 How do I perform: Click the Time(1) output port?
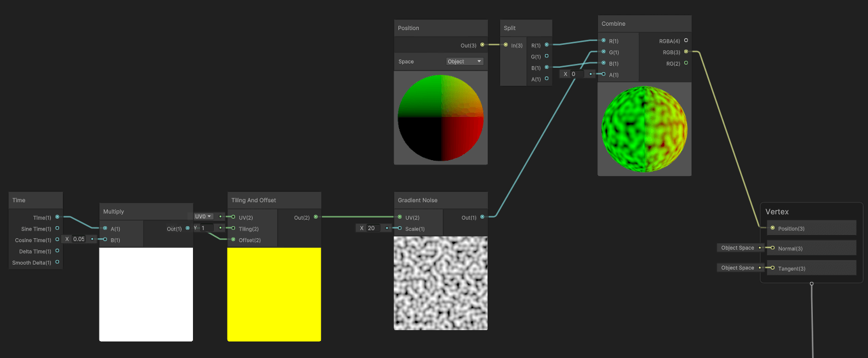pos(57,217)
